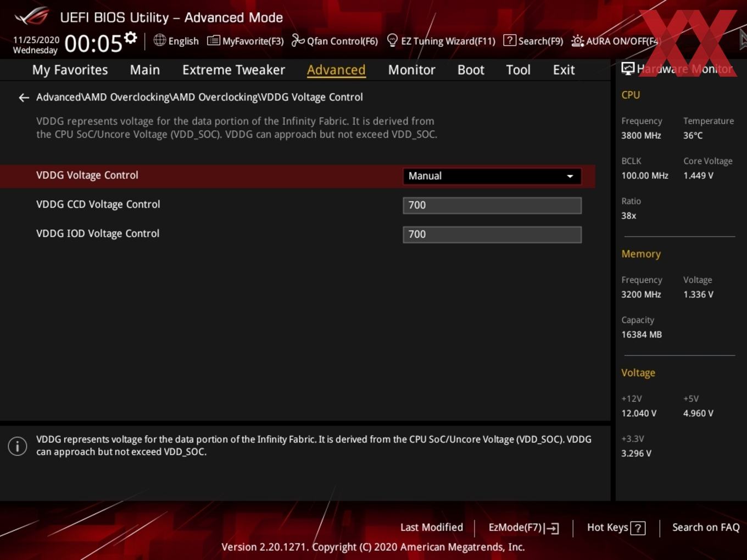Switch to EzMode(F7)
Screen dimensions: 747x560
pyautogui.click(x=523, y=528)
